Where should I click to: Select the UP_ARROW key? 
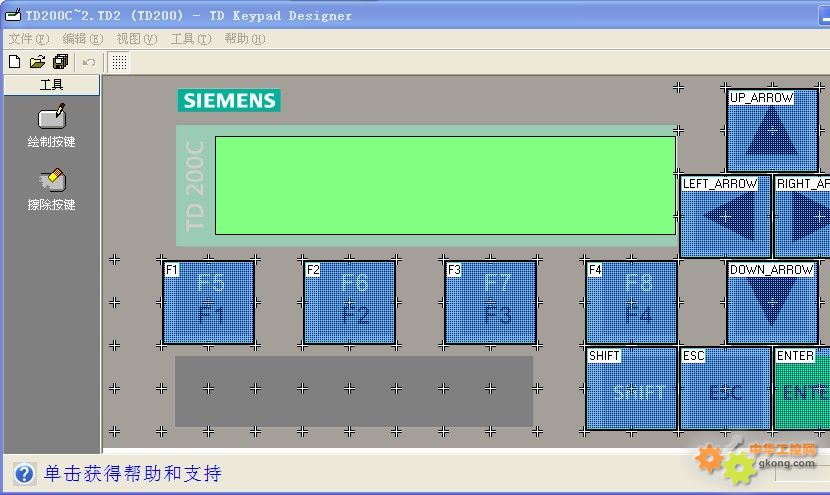(772, 131)
